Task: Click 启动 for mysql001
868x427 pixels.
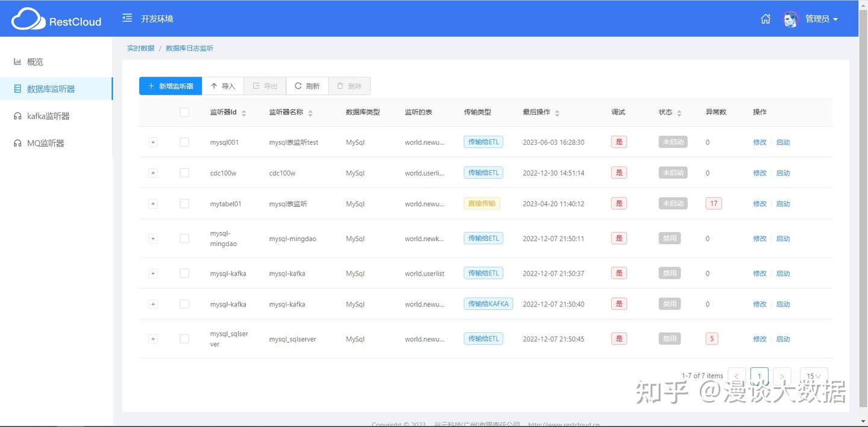Action: tap(783, 142)
